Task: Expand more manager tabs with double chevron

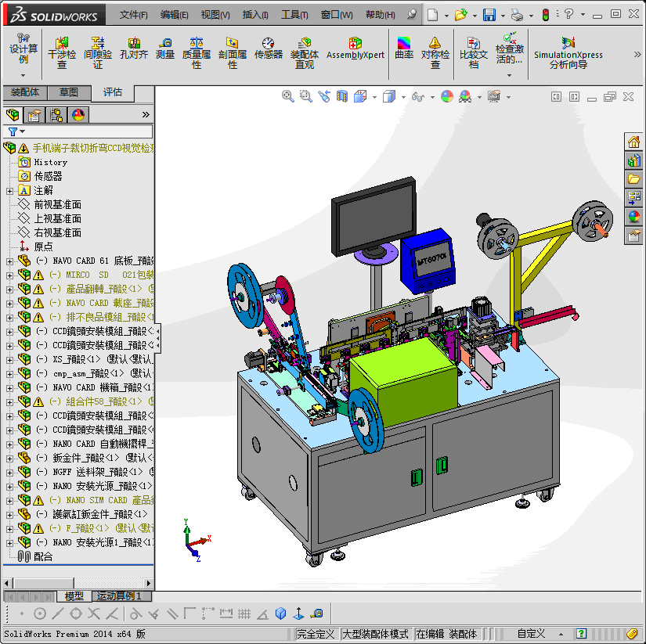Action: click(x=146, y=115)
